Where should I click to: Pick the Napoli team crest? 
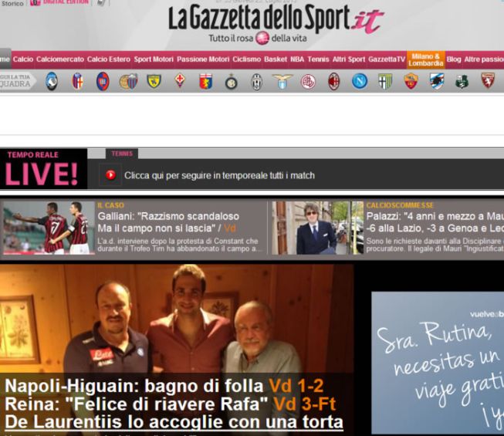point(360,81)
